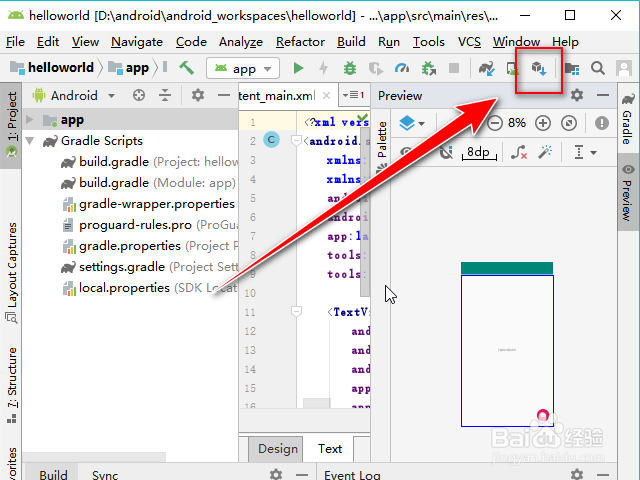Attach debugger to Android process icon
This screenshot has height=480, width=640.
click(x=429, y=68)
